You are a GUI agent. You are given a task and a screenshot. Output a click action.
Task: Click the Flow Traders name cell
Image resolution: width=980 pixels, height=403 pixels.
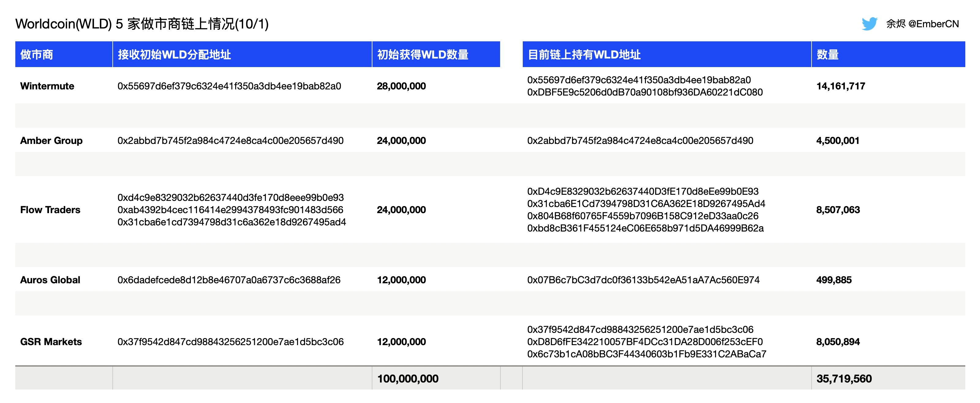(50, 210)
